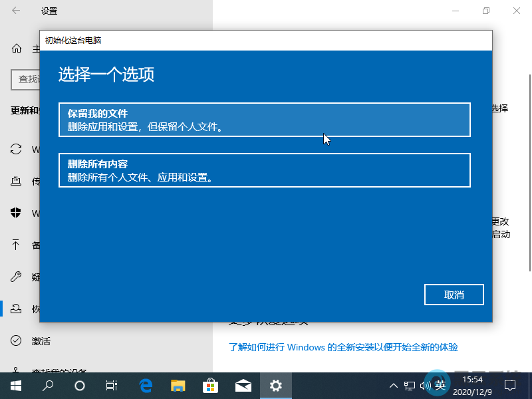The image size is (532, 399).
Task: Expand the hidden tray icons chevron
Action: [x=394, y=385]
